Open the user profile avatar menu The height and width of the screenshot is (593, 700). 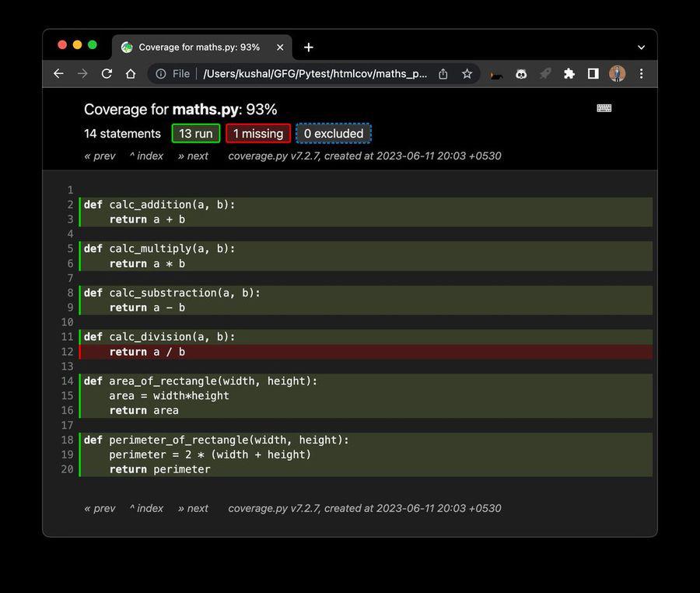[x=617, y=73]
